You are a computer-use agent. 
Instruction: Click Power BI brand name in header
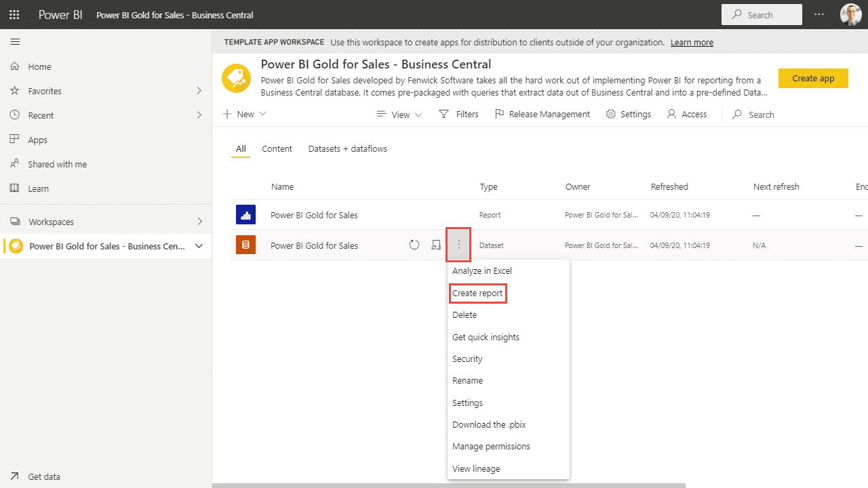(60, 14)
